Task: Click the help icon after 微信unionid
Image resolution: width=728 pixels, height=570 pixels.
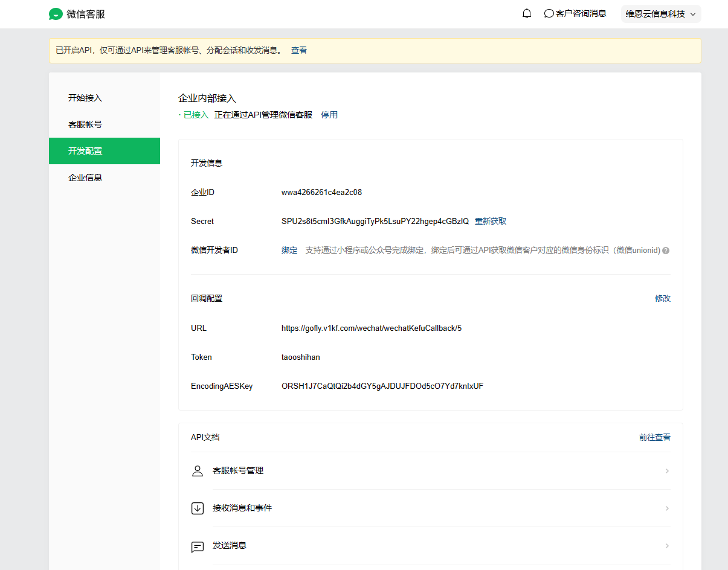Action: pos(666,251)
